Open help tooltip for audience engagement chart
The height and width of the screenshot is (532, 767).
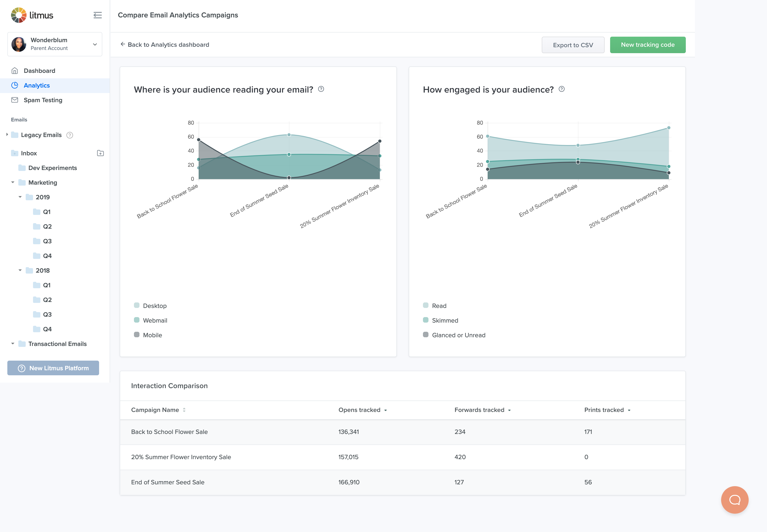coord(561,89)
